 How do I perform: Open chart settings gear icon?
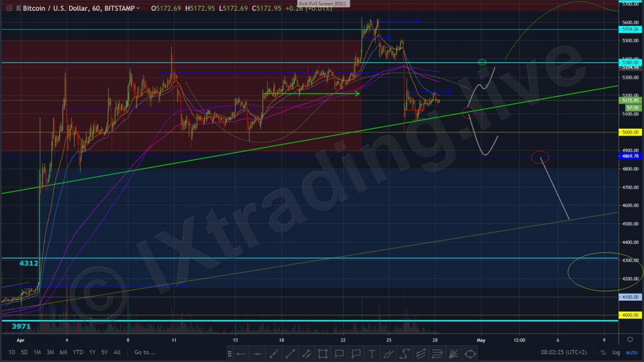630,339
